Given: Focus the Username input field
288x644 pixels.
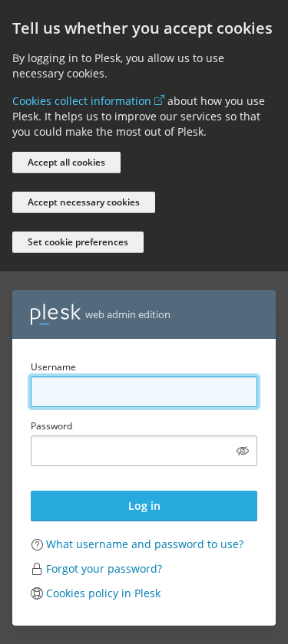Looking at the screenshot, I should [x=144, y=392].
